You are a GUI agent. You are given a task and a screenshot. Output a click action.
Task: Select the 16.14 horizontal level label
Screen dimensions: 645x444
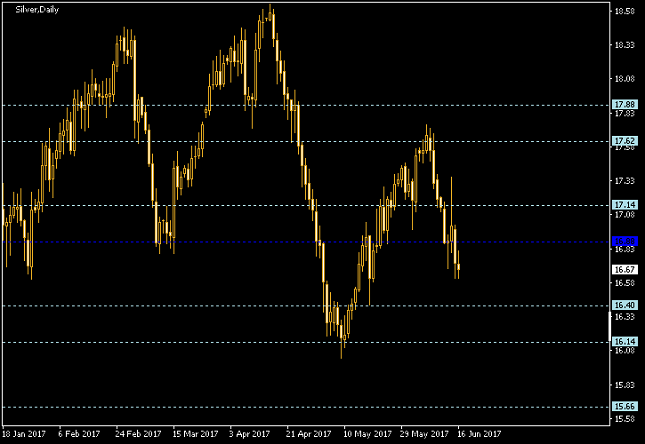[x=625, y=342]
